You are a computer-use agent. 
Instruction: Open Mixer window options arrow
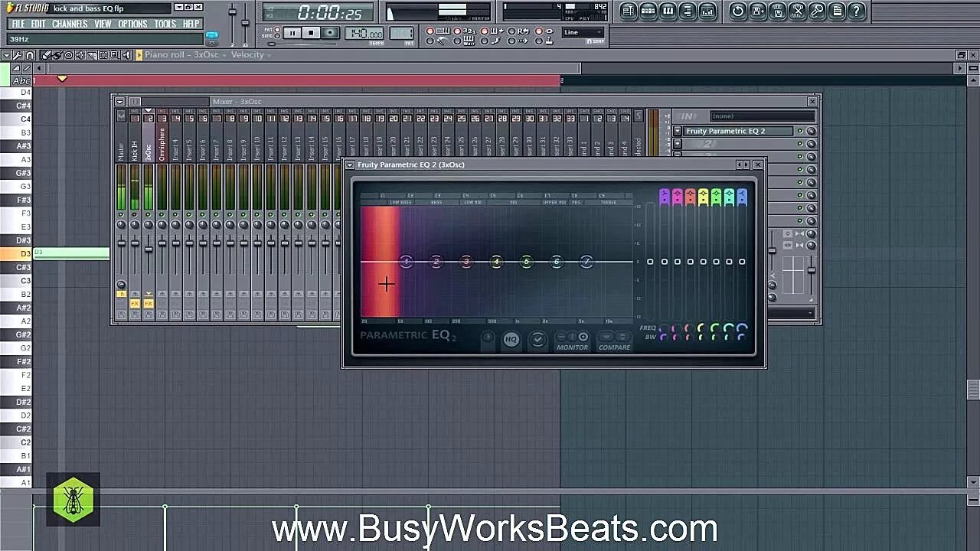119,101
